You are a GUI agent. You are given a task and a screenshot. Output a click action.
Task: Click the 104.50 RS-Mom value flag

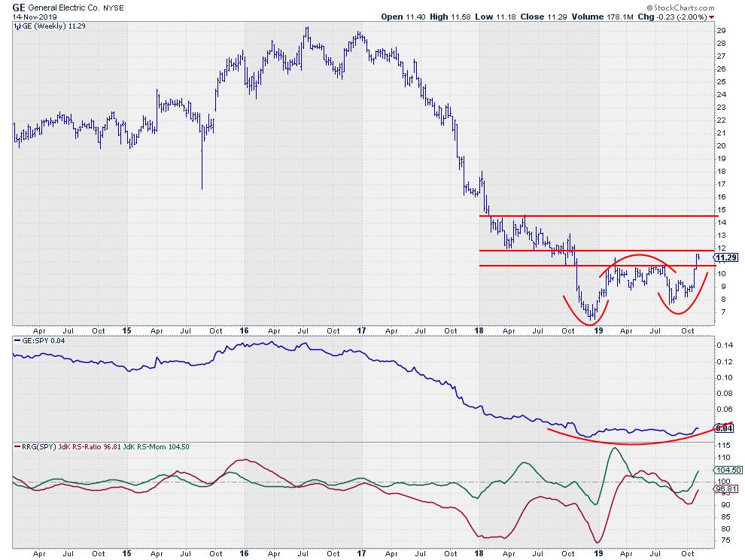728,470
